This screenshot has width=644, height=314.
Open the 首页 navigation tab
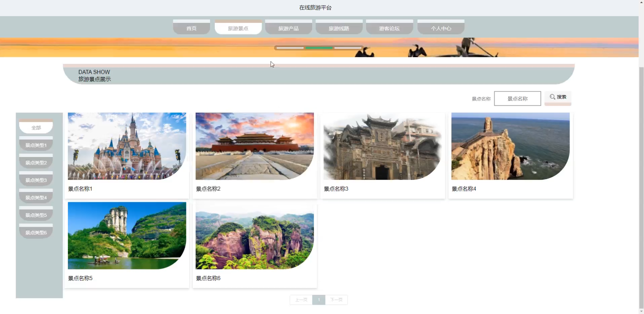pos(191,28)
